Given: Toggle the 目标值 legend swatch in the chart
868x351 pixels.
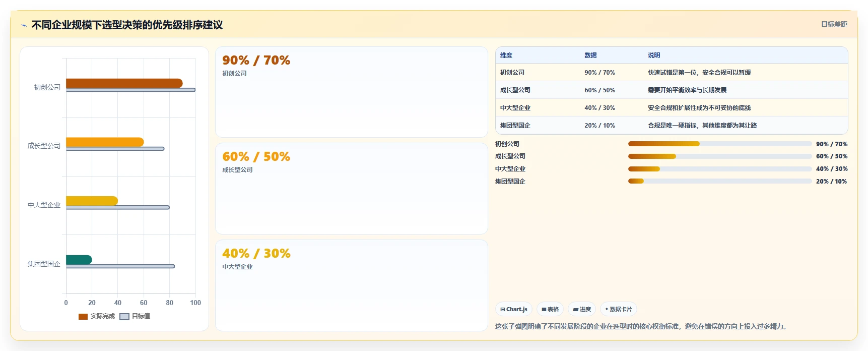Looking at the screenshot, I should (x=124, y=317).
